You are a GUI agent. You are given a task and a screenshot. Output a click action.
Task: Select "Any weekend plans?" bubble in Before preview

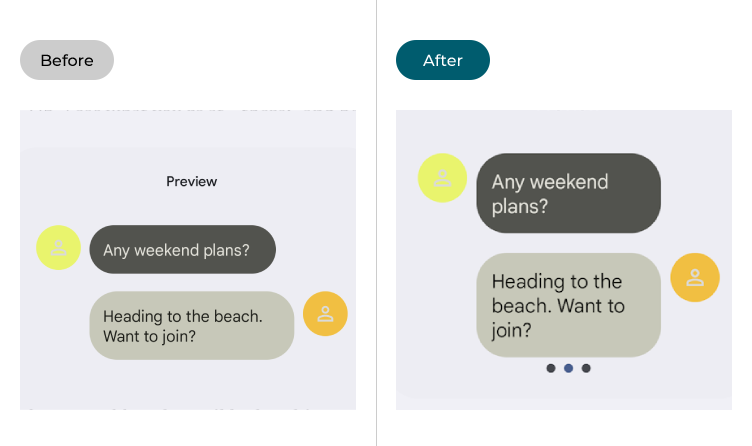[182, 250]
